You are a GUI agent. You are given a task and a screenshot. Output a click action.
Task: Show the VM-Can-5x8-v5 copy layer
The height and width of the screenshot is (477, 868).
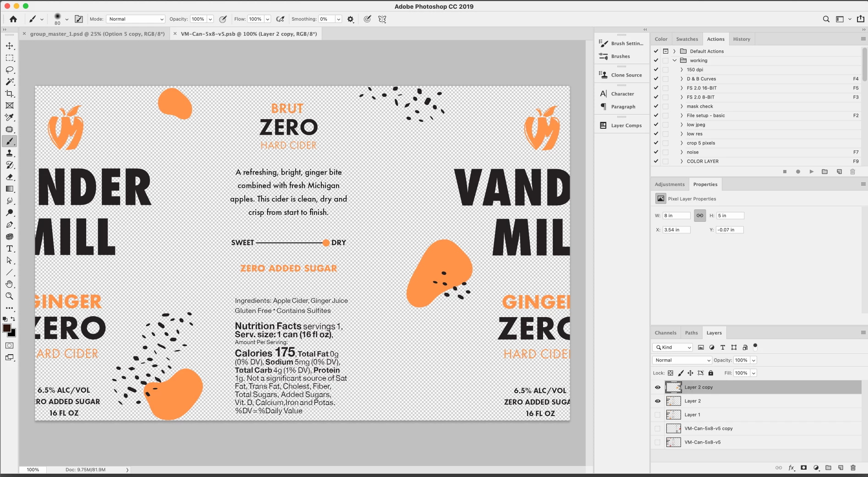coord(658,428)
